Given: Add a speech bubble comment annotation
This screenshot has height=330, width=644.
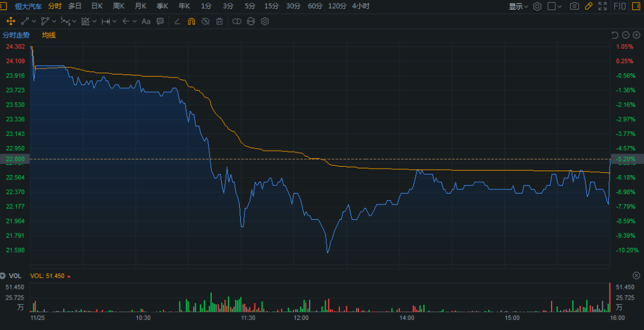Looking at the screenshot, I should [x=160, y=21].
